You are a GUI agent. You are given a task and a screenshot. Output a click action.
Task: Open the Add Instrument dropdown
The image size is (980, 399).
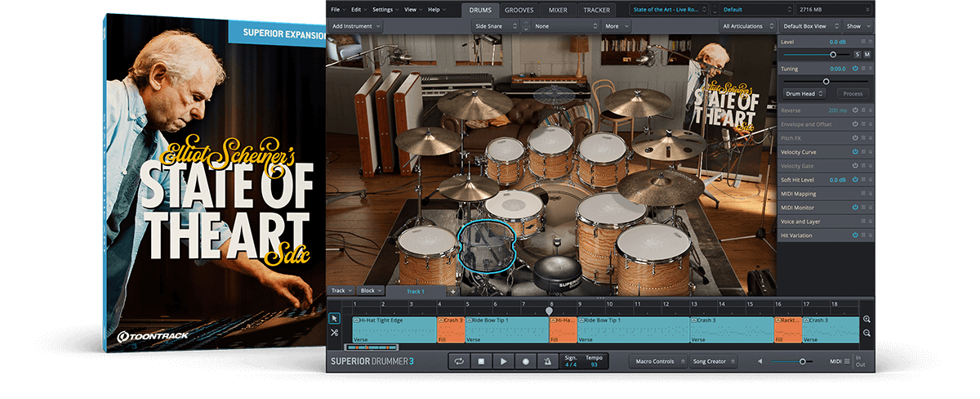(356, 26)
